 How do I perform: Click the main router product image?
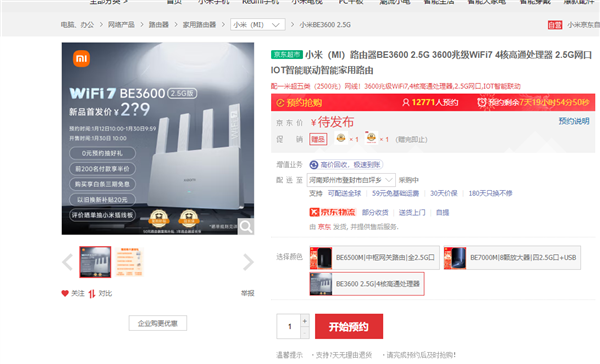(x=158, y=139)
